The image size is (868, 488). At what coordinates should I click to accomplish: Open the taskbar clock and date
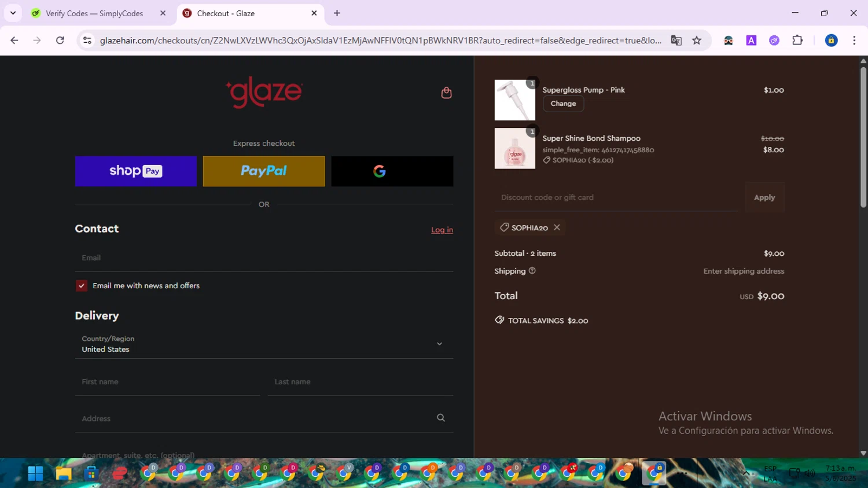(841, 474)
